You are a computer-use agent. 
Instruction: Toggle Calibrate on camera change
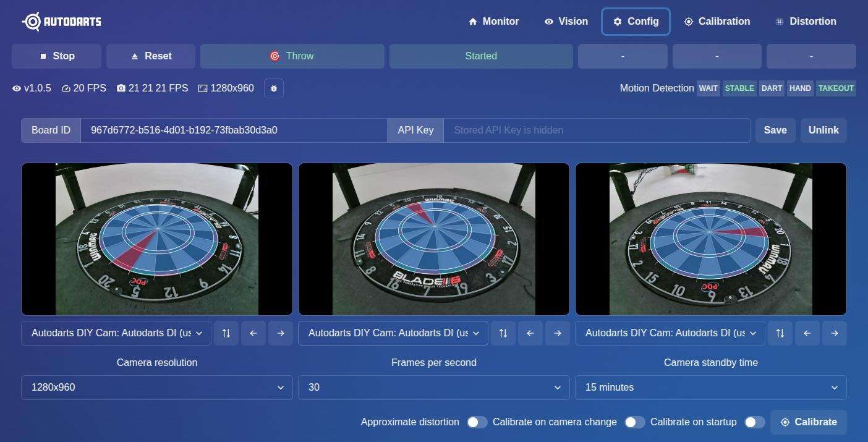634,422
